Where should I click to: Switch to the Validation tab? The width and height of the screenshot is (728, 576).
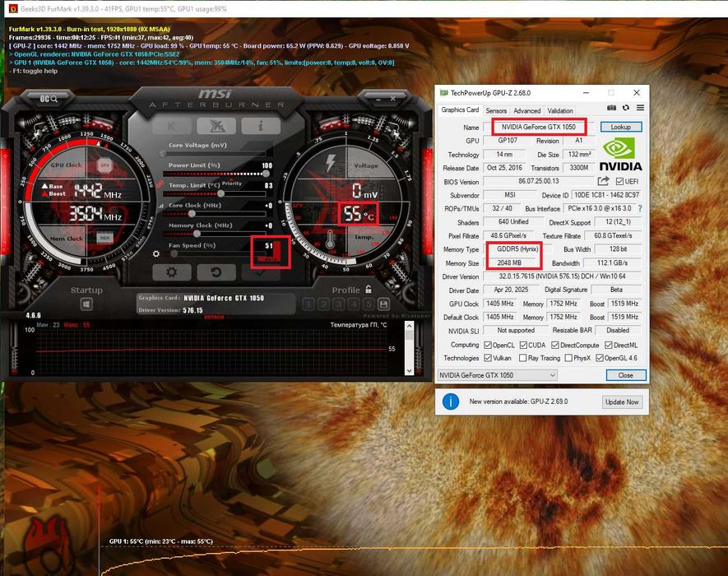560,110
